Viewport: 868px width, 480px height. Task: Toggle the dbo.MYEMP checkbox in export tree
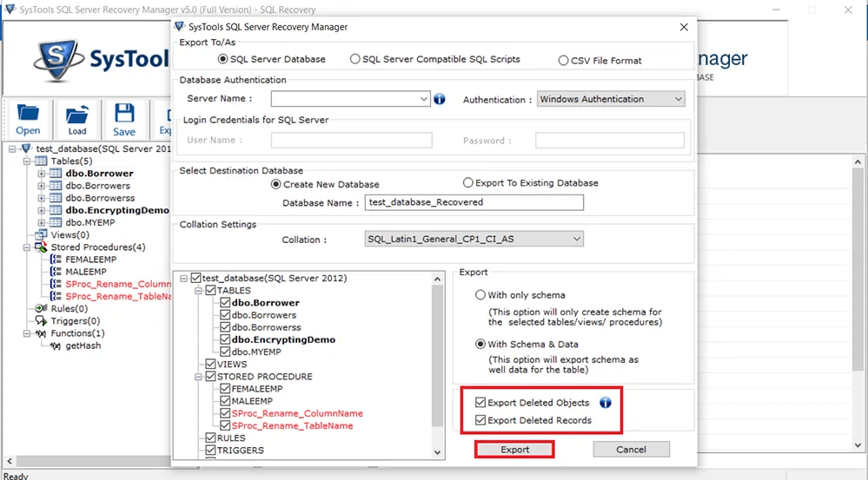pyautogui.click(x=225, y=352)
